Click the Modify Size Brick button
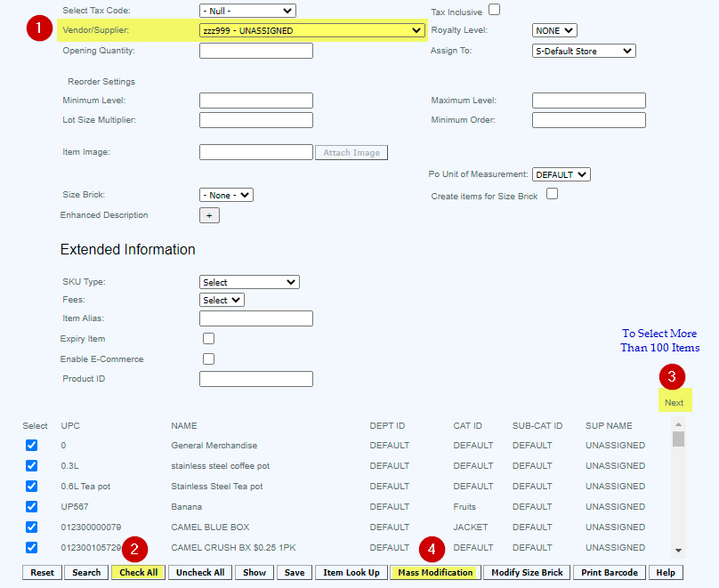 click(527, 572)
